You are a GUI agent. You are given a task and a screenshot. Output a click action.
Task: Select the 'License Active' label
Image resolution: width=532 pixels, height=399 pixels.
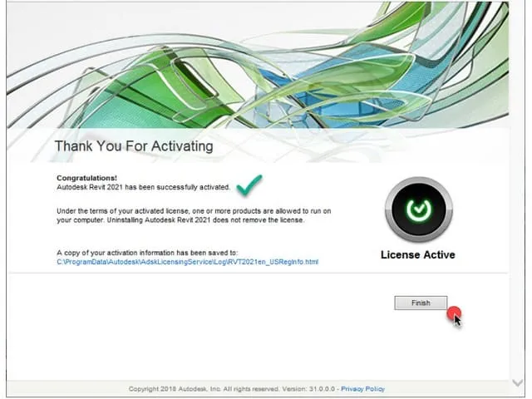pyautogui.click(x=418, y=255)
